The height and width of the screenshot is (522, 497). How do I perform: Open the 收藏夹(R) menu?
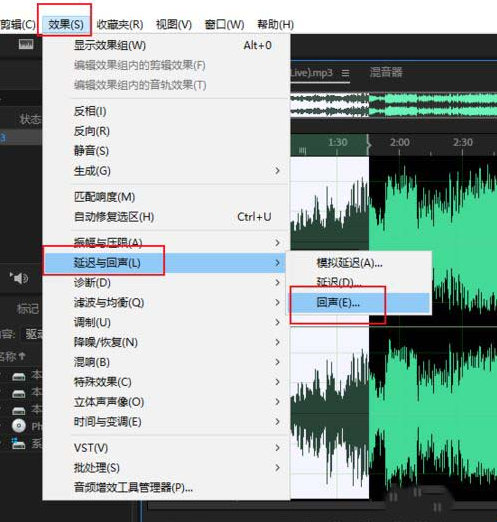click(x=120, y=24)
